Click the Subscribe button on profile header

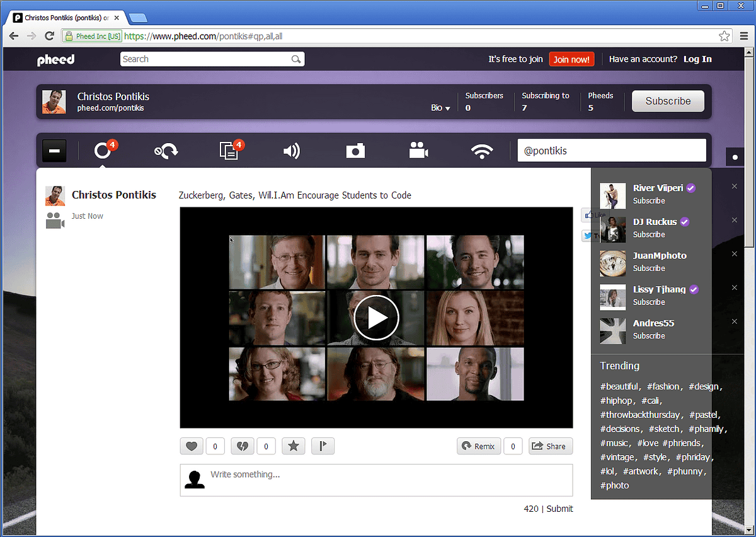pyautogui.click(x=668, y=101)
